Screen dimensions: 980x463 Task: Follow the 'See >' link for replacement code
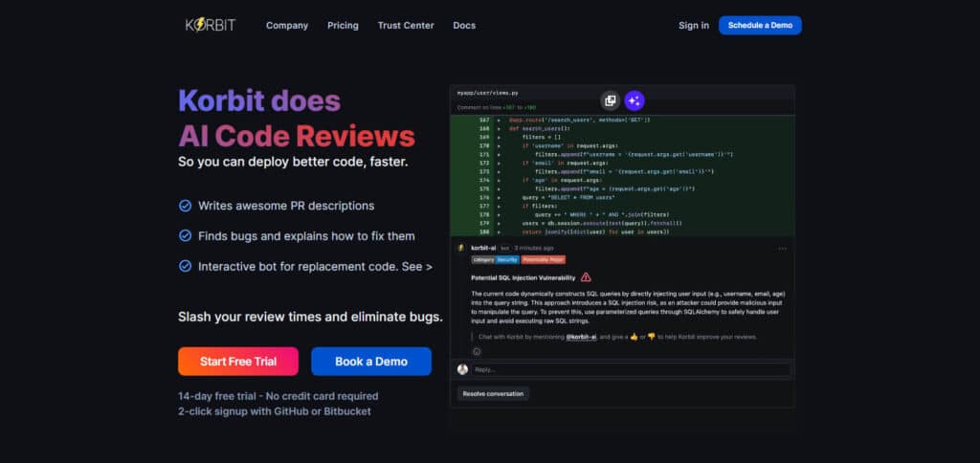(x=417, y=266)
